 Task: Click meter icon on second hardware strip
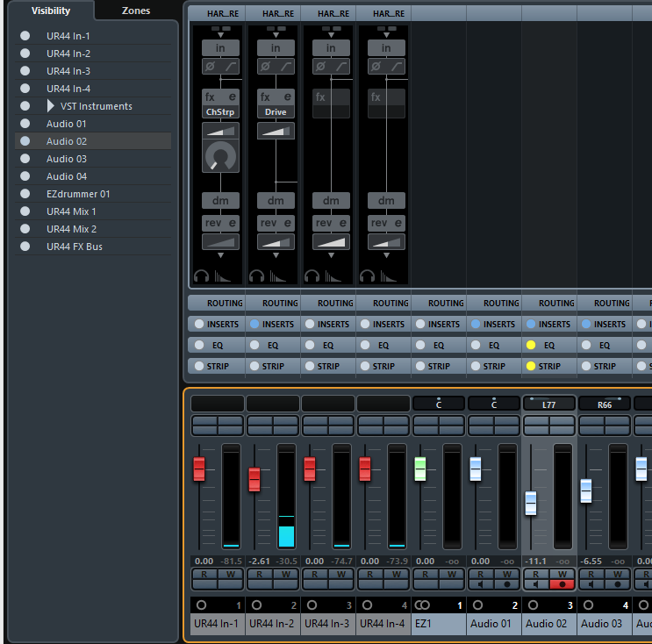coord(278,275)
